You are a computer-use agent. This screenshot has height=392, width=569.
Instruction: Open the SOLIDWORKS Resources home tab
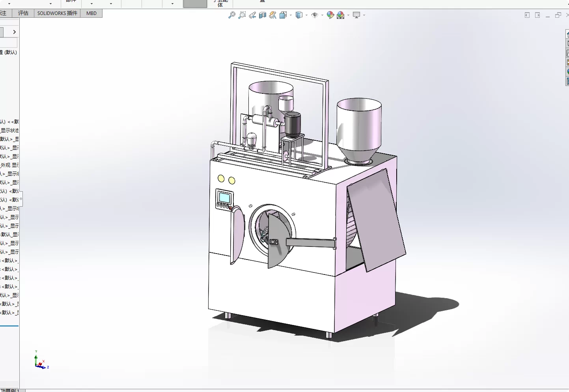click(x=567, y=34)
